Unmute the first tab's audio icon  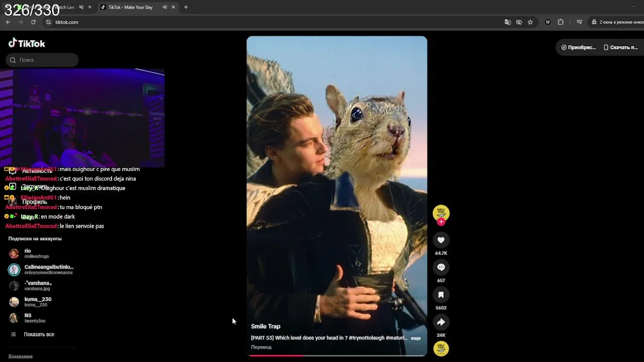[x=81, y=7]
